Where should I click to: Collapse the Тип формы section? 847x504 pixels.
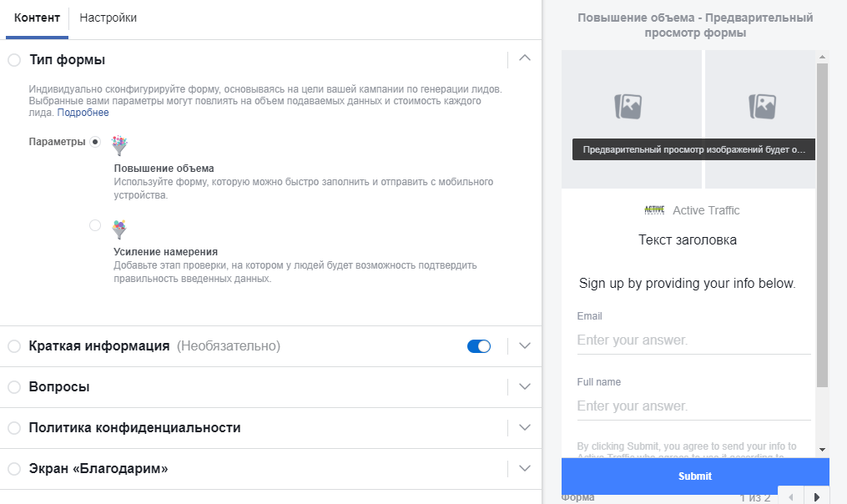pyautogui.click(x=525, y=59)
